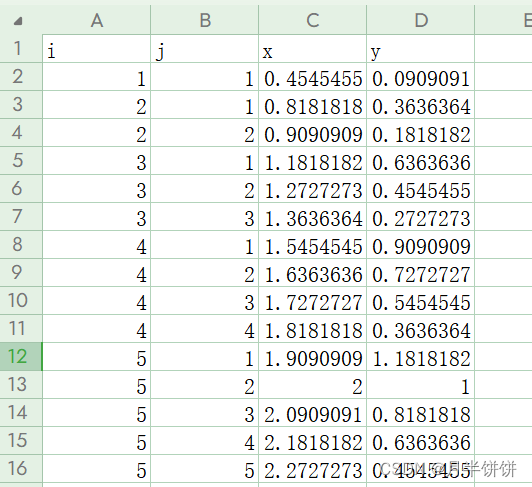Viewport: 532px width, 487px height.
Task: Click column B cell in row 16
Action: [205, 469]
